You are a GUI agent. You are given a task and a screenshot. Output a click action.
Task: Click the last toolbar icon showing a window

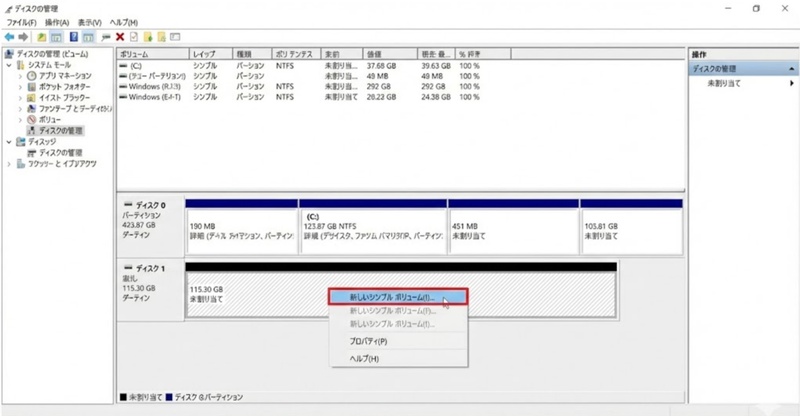click(176, 36)
